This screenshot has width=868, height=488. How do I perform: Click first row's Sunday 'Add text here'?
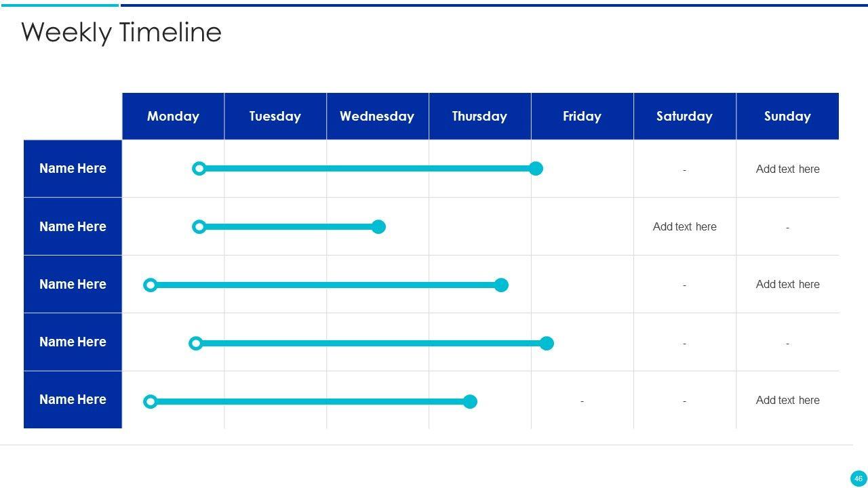(787, 169)
